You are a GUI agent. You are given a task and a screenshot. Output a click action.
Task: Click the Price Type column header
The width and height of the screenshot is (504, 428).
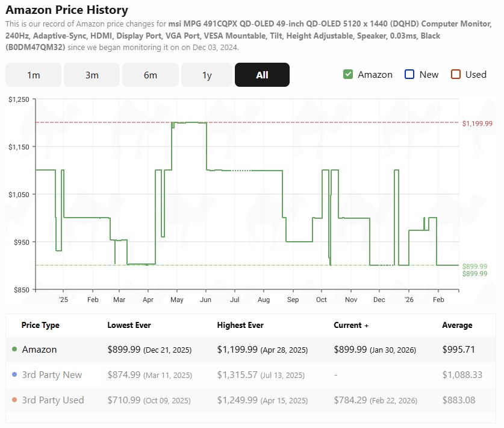40,325
